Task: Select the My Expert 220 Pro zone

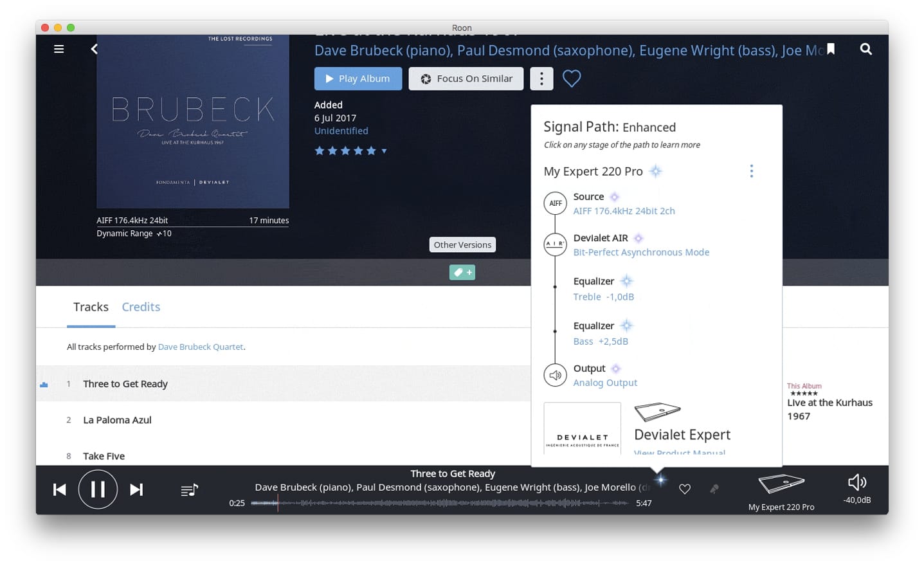Action: point(781,493)
